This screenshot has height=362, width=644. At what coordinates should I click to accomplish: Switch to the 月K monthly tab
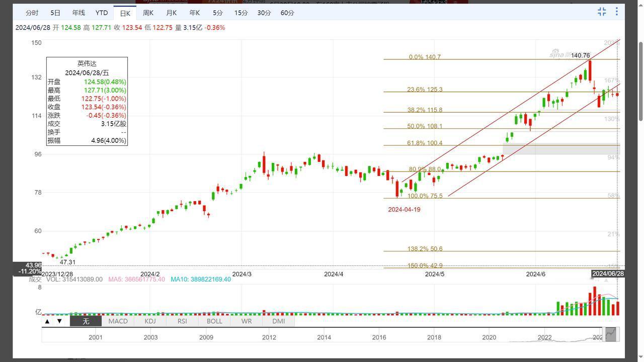(171, 13)
